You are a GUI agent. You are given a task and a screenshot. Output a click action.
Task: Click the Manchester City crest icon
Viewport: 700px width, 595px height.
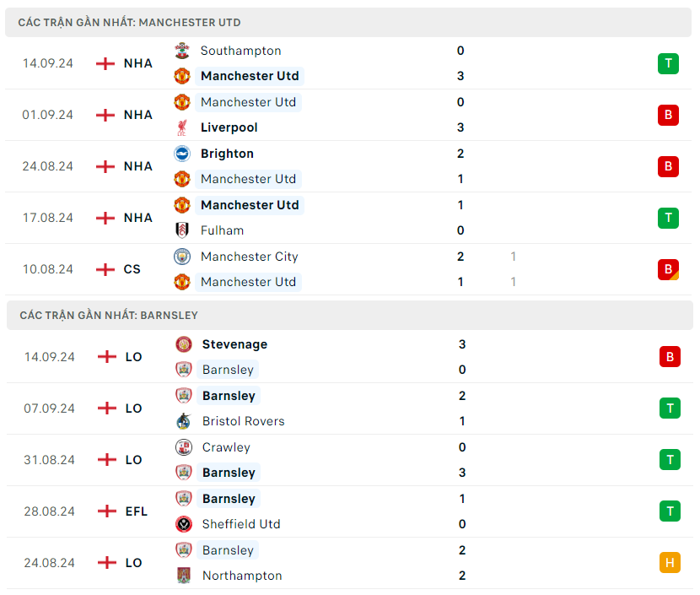click(x=182, y=257)
